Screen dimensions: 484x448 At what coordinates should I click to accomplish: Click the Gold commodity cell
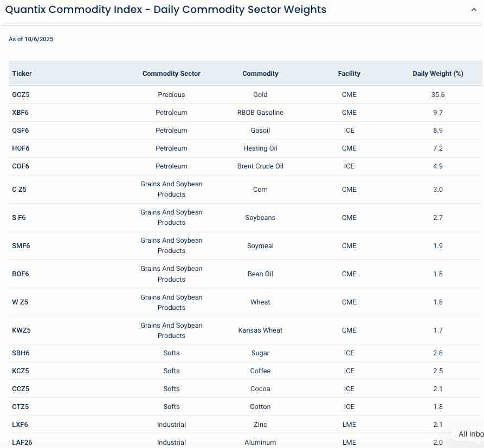(x=260, y=95)
